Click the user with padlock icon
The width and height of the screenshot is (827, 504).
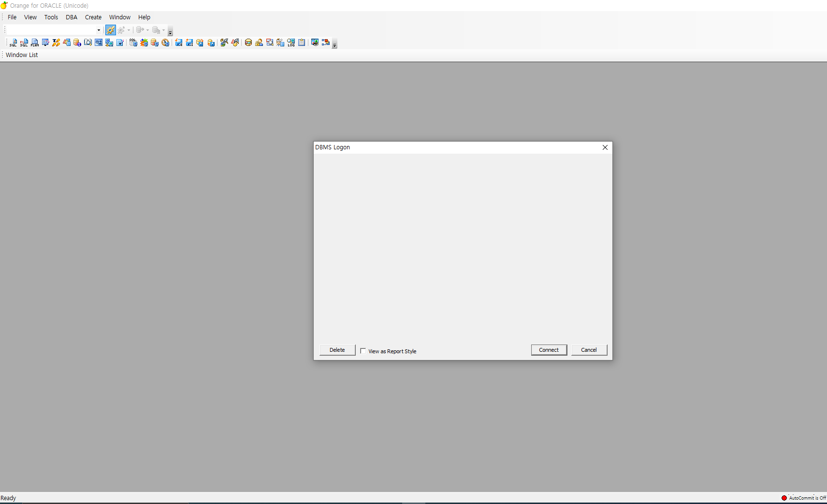pos(259,43)
